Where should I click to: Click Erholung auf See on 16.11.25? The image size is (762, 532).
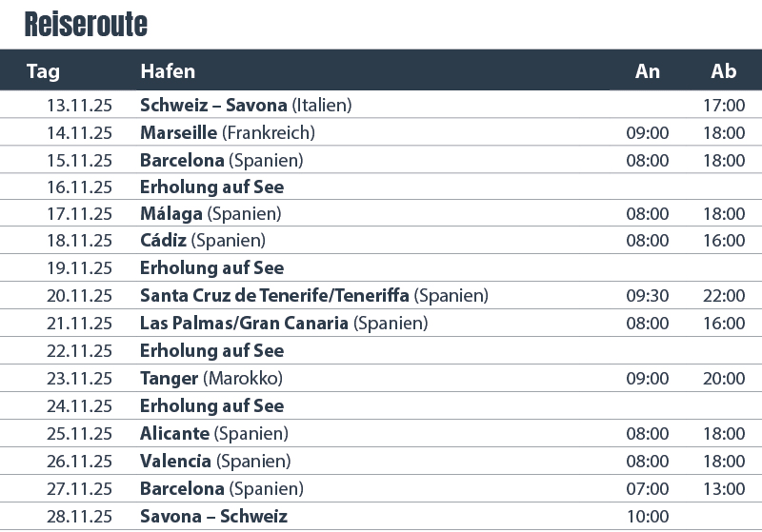tap(211, 187)
